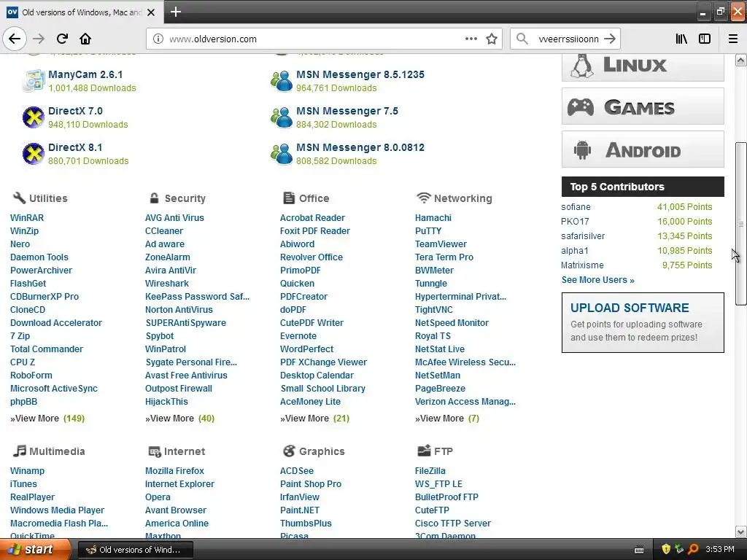Viewport: 747px width, 560px height.
Task: Expand View More (7) under Networking
Action: pyautogui.click(x=447, y=418)
